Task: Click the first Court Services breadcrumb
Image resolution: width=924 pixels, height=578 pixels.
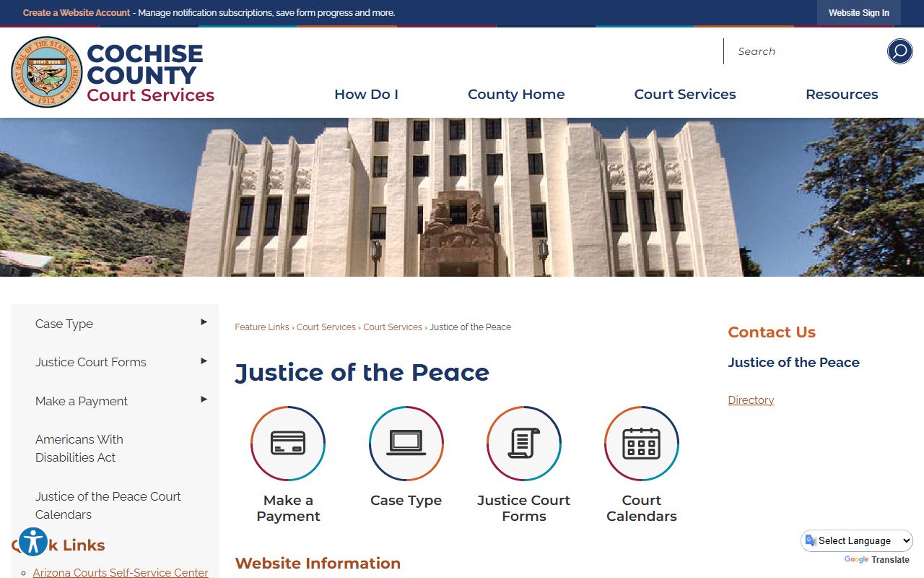Action: coord(326,327)
